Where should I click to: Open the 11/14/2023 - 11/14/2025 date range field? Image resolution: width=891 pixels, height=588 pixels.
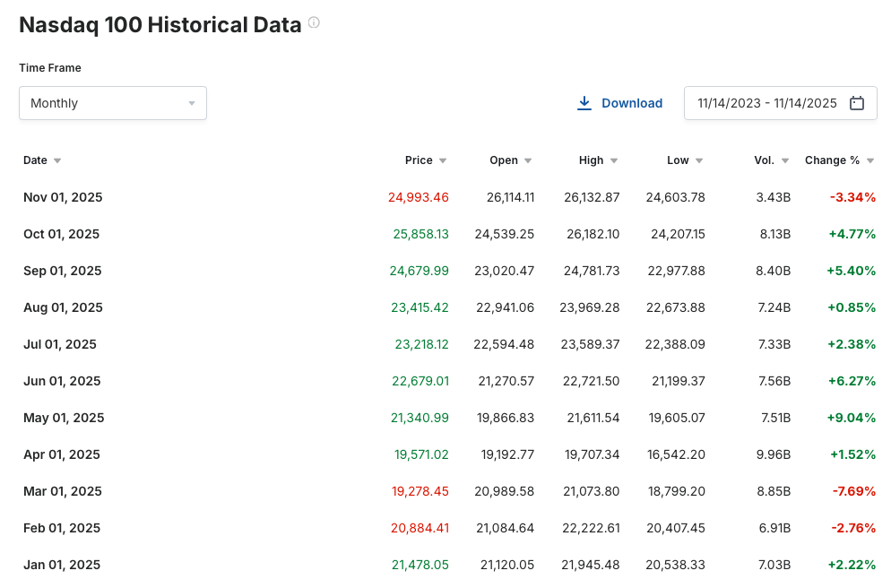click(780, 103)
